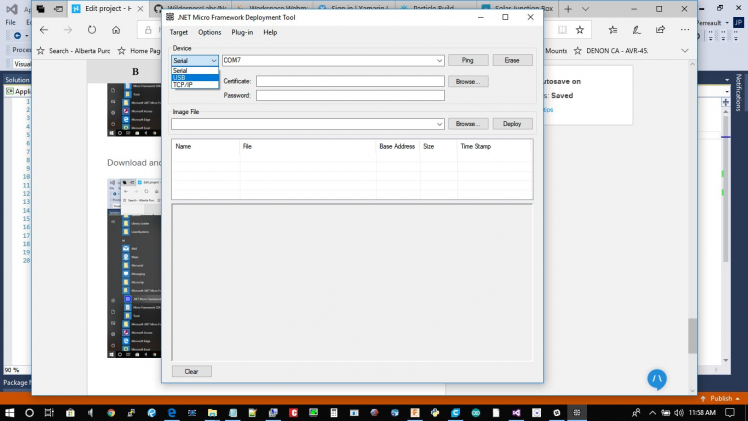Click the Size column header

[x=438, y=146]
